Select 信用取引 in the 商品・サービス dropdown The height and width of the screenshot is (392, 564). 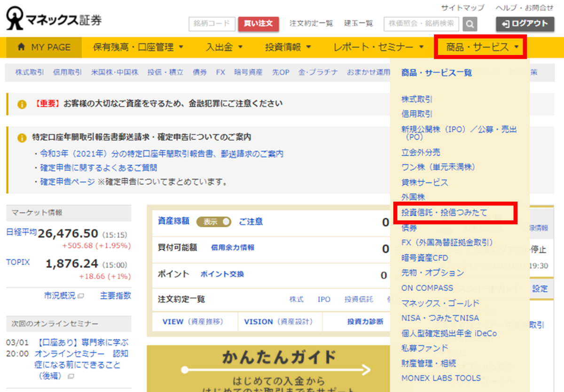(417, 114)
